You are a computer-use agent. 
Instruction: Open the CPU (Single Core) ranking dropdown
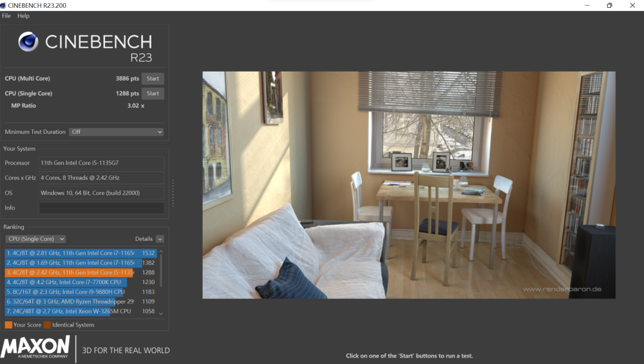tap(35, 239)
